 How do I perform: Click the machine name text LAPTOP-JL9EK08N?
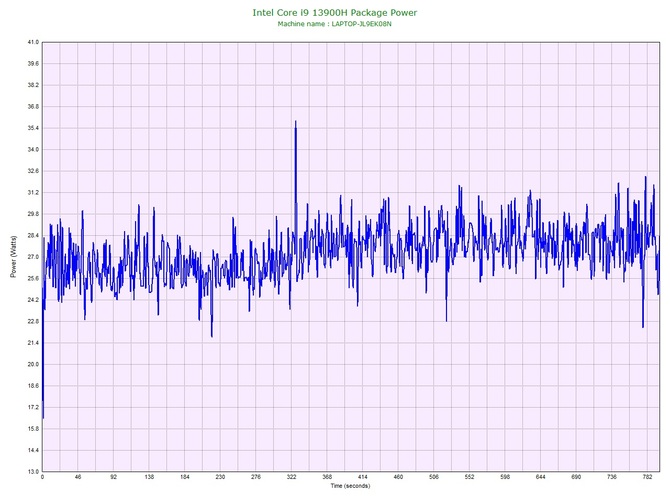(x=361, y=24)
